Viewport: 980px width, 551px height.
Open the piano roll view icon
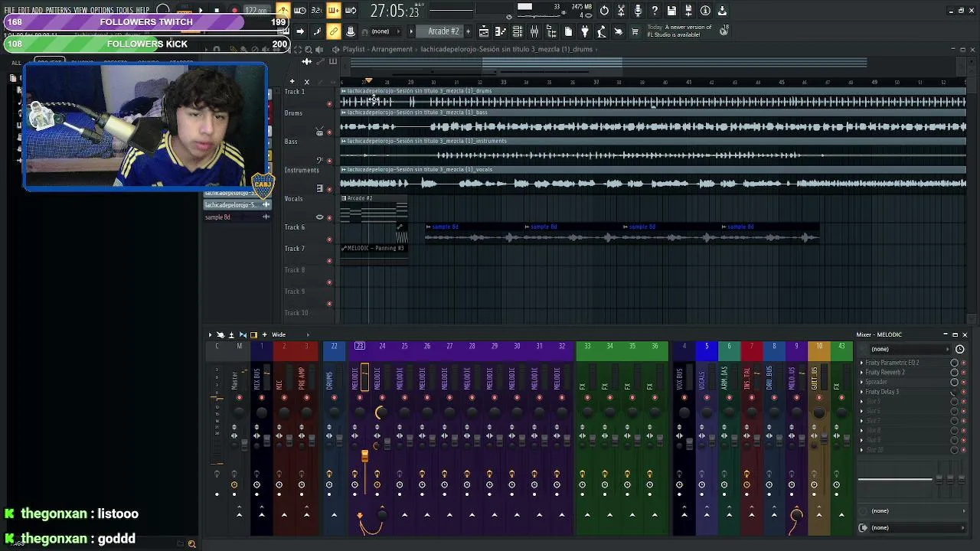(501, 31)
